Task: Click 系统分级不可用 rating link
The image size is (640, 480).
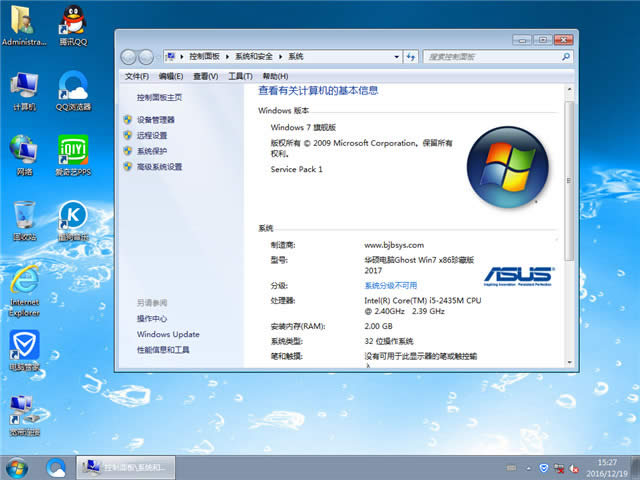Action: point(391,285)
